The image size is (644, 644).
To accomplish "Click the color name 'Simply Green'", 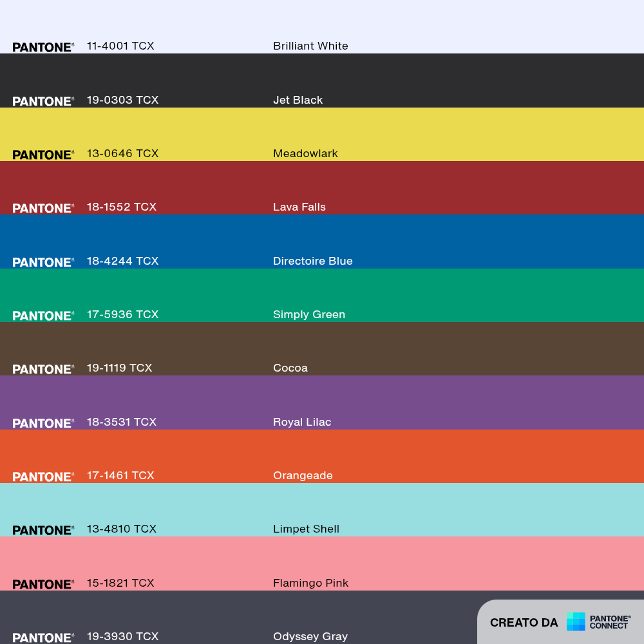I will click(309, 315).
